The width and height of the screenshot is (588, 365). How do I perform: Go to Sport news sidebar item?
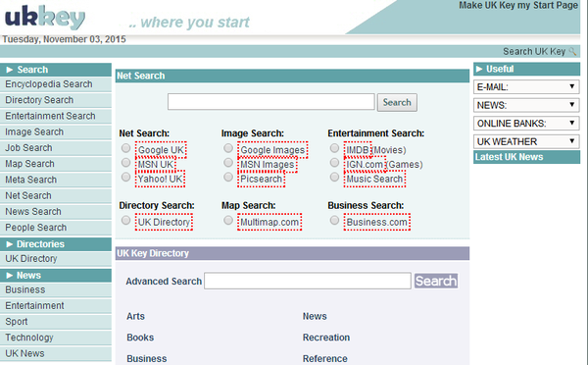pyautogui.click(x=56, y=322)
